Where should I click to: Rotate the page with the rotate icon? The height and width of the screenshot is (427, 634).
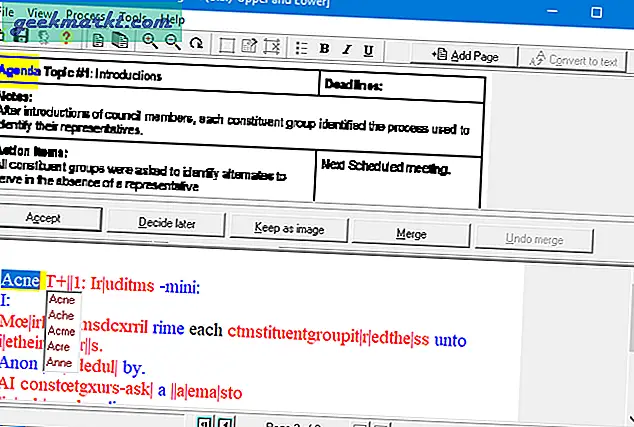(x=197, y=42)
